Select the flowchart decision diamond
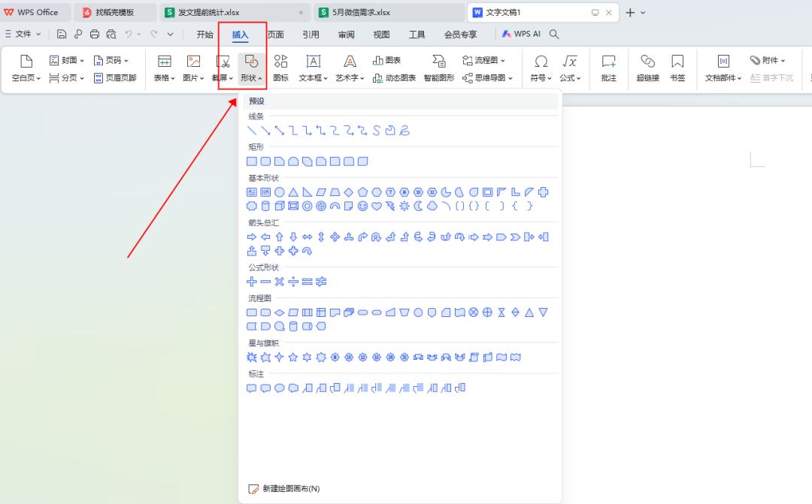This screenshot has width=812, height=504. [280, 312]
